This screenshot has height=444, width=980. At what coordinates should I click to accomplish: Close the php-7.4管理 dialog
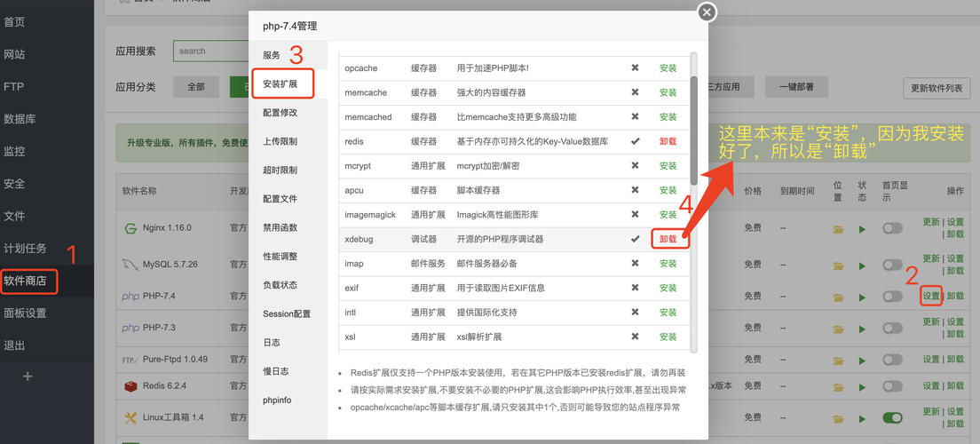click(707, 12)
